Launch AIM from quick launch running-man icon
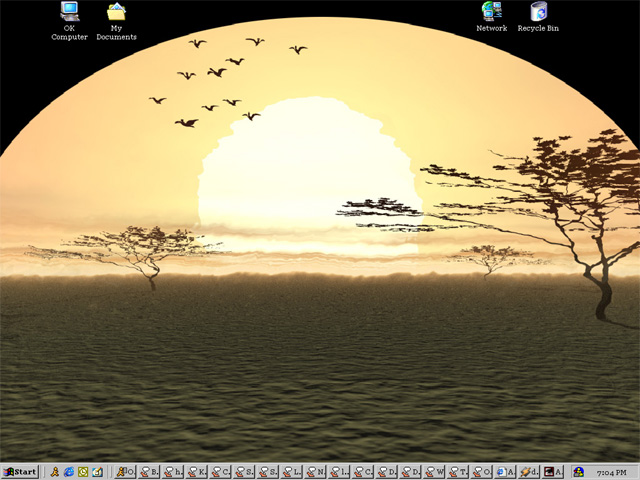Image resolution: width=640 pixels, height=480 pixels. click(55, 471)
